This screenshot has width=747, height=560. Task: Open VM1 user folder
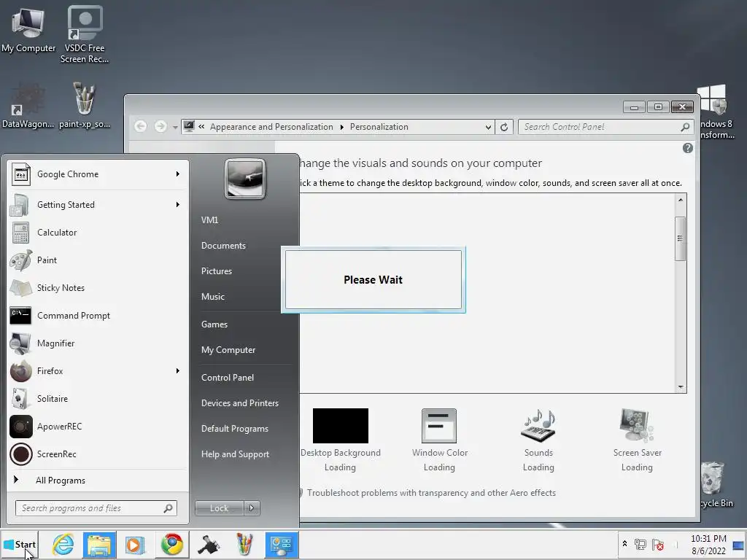tap(209, 220)
